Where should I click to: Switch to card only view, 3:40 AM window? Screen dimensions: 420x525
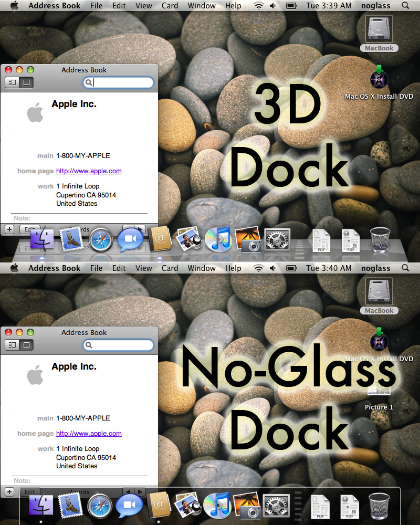point(26,345)
